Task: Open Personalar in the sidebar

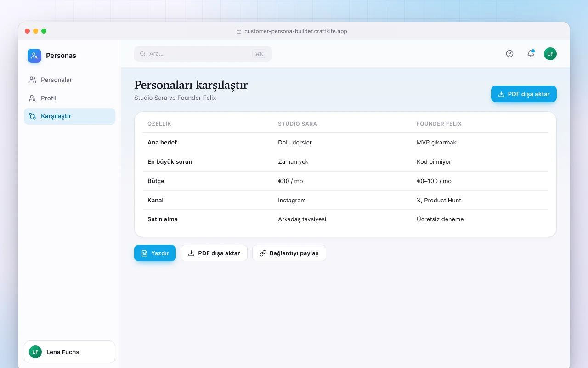Action: (x=69, y=80)
